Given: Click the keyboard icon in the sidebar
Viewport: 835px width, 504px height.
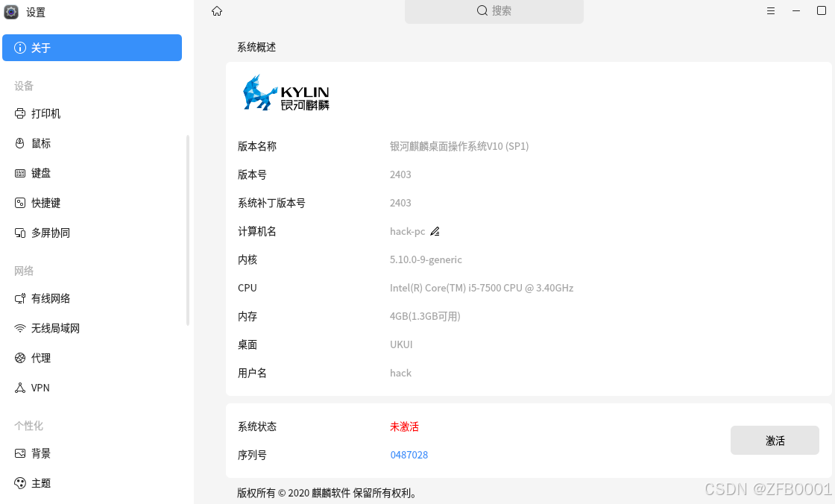Looking at the screenshot, I should 19,173.
